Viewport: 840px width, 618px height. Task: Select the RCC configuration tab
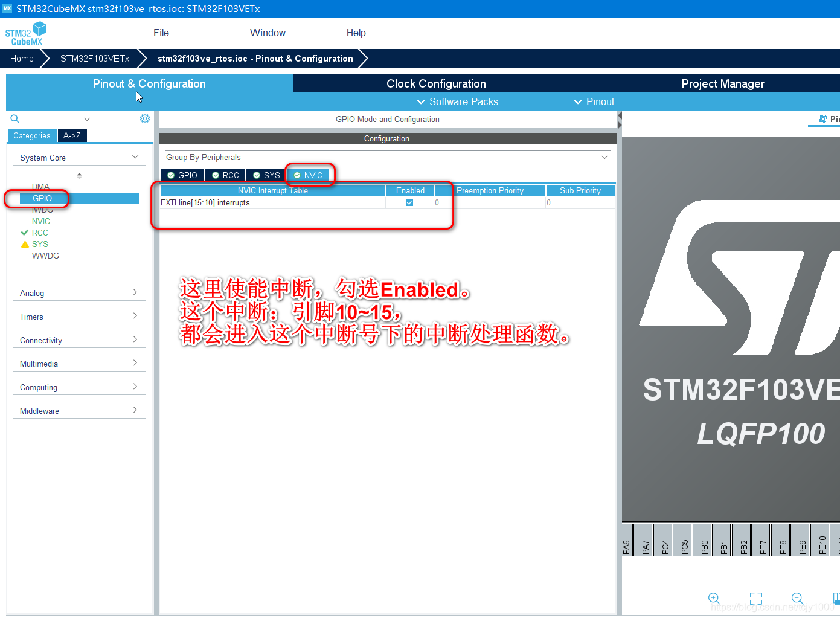coord(226,175)
